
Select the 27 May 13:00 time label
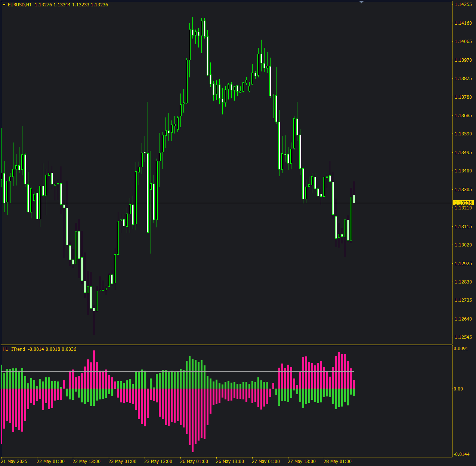tap(302, 462)
